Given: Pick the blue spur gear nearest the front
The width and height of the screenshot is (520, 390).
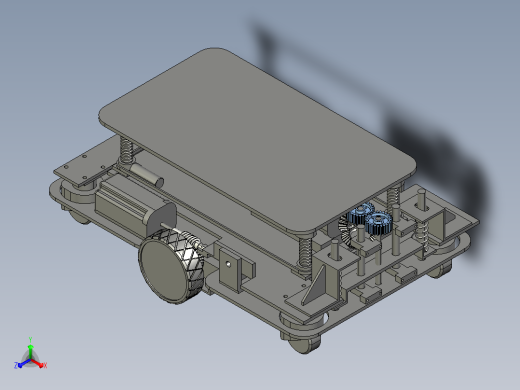Looking at the screenshot, I should pos(378,223).
